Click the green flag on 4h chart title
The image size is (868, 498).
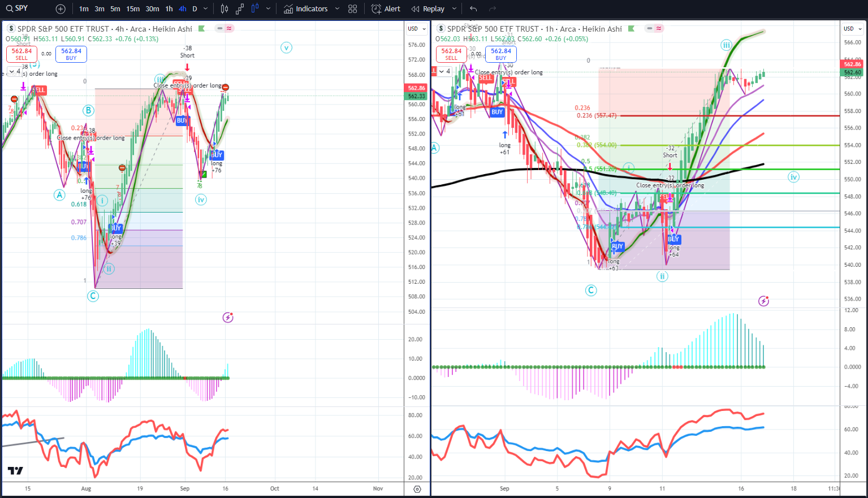[x=201, y=28]
